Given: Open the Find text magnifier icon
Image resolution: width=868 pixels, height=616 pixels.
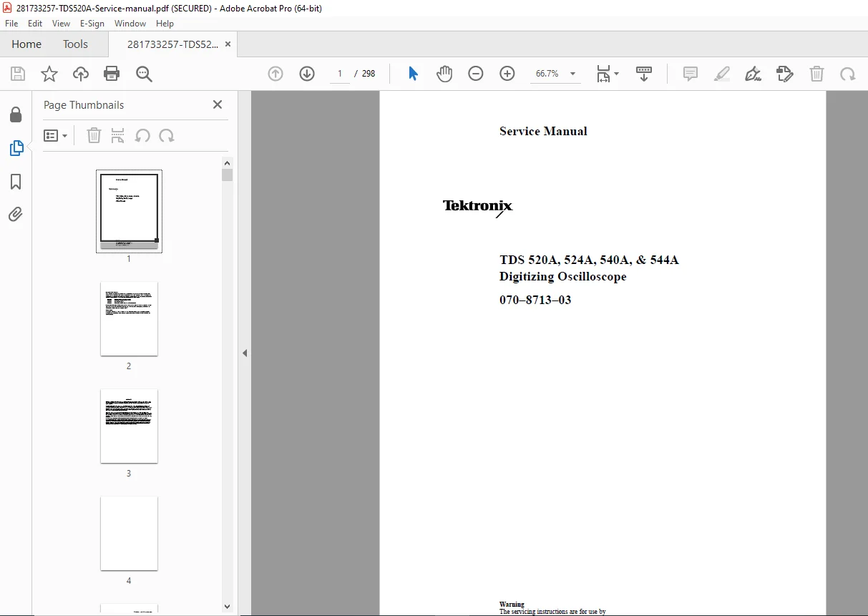Looking at the screenshot, I should (144, 74).
